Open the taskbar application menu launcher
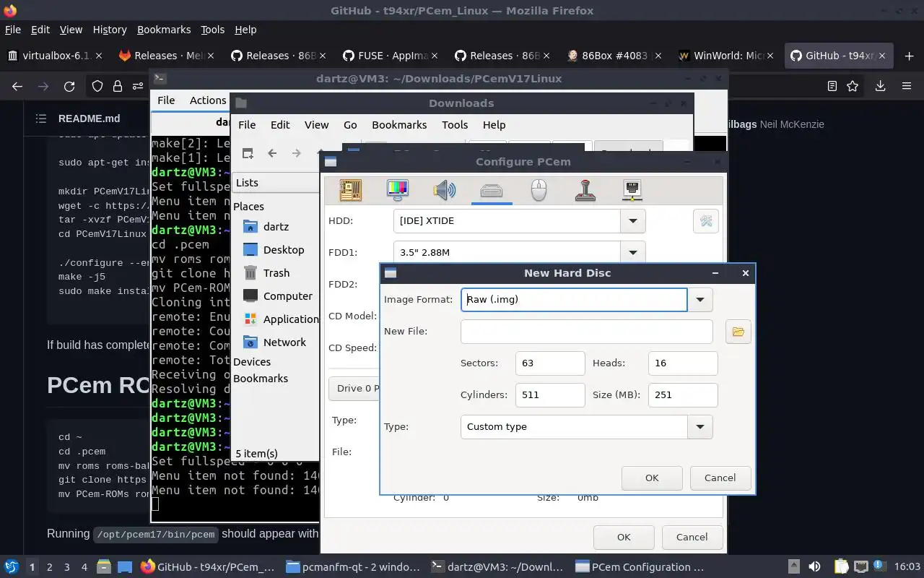 click(12, 567)
